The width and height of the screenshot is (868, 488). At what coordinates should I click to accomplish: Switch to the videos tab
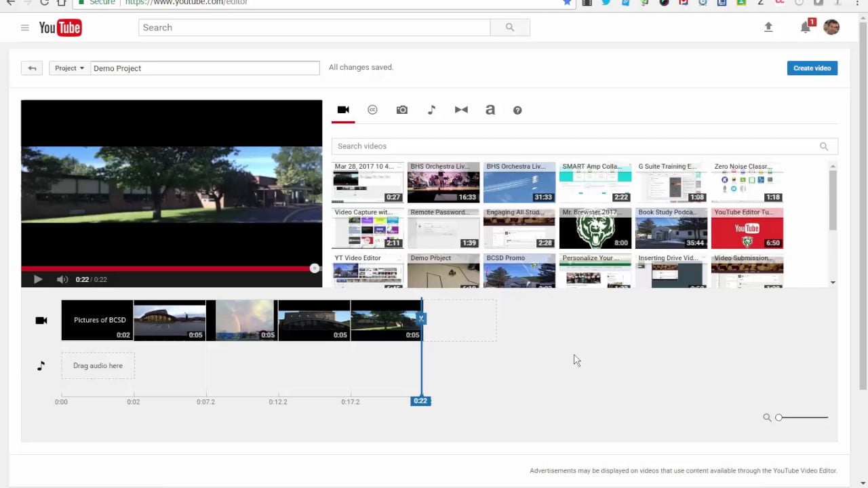342,110
